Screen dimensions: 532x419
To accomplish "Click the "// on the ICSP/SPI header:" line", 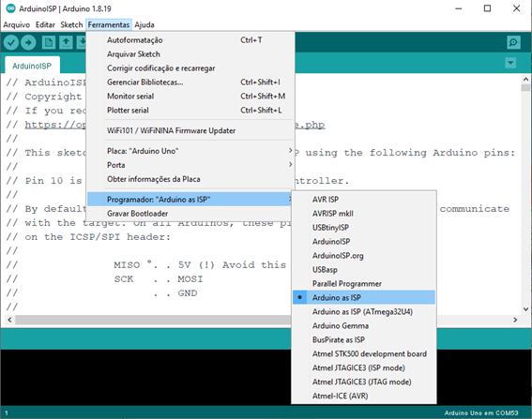I will (88, 237).
